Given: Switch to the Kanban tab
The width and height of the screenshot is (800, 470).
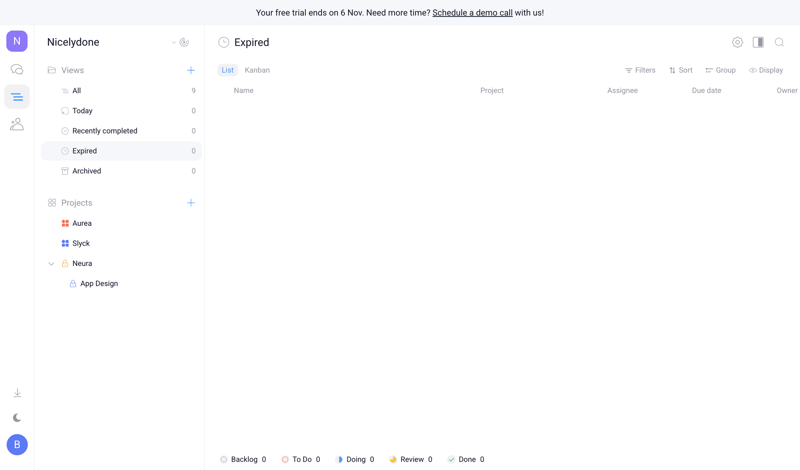Looking at the screenshot, I should [x=257, y=70].
